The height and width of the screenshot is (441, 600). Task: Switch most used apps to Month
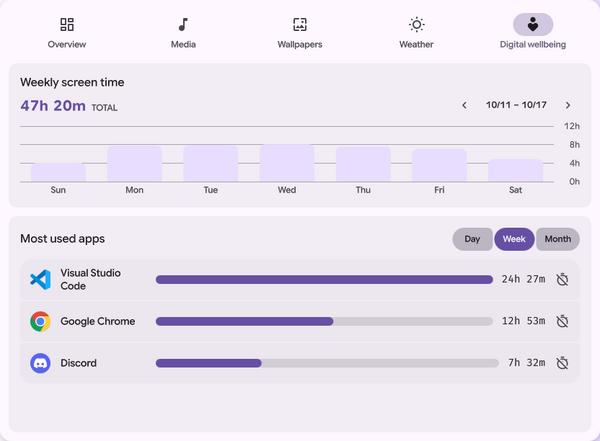click(x=558, y=239)
